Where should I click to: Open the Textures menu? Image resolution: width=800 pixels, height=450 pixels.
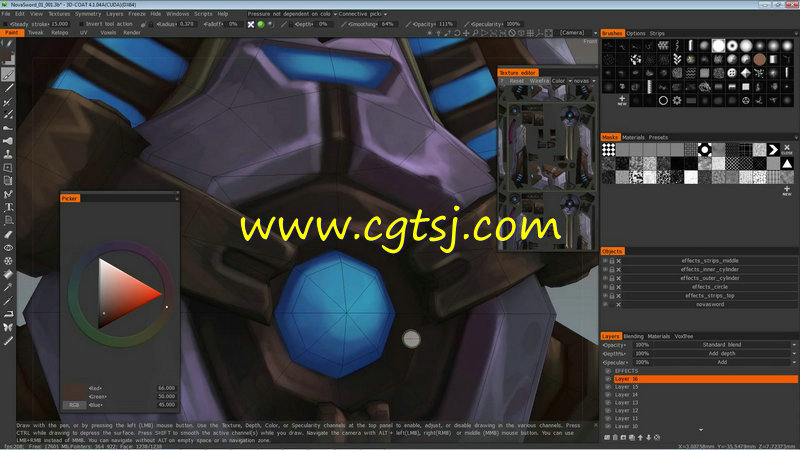click(59, 14)
